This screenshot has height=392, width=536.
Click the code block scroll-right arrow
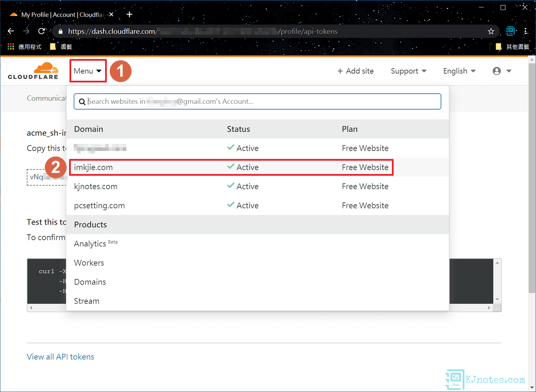(x=490, y=307)
